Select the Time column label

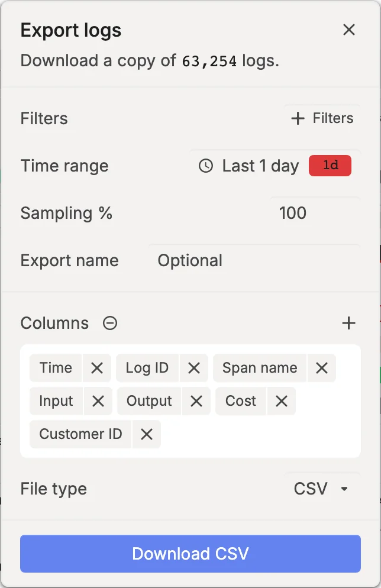(56, 368)
